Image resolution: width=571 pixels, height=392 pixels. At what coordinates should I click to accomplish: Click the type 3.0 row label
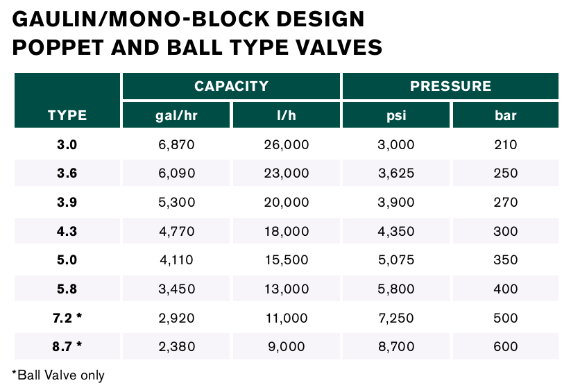pyautogui.click(x=67, y=145)
